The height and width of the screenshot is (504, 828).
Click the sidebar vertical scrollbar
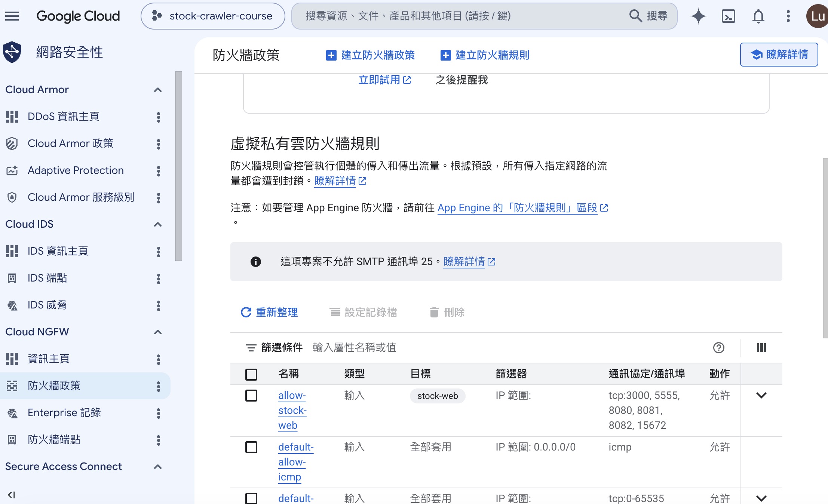click(178, 166)
